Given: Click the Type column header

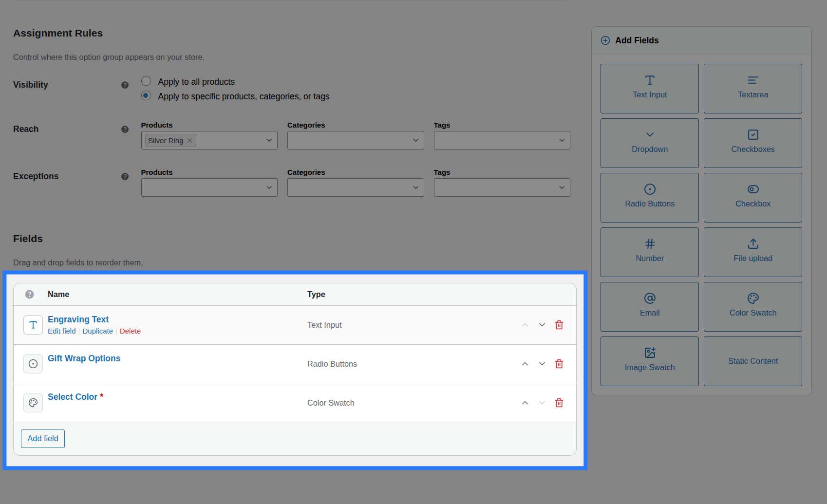Looking at the screenshot, I should pyautogui.click(x=316, y=294).
